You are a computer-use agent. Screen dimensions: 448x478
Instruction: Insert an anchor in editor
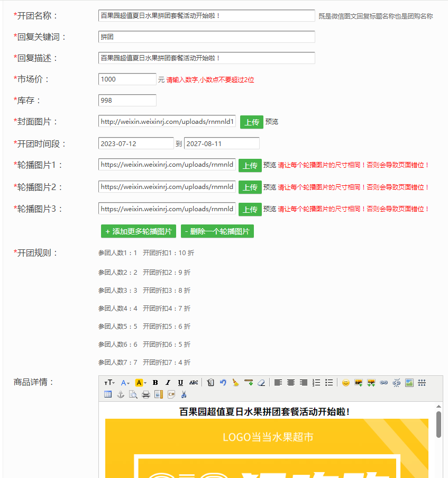[121, 394]
